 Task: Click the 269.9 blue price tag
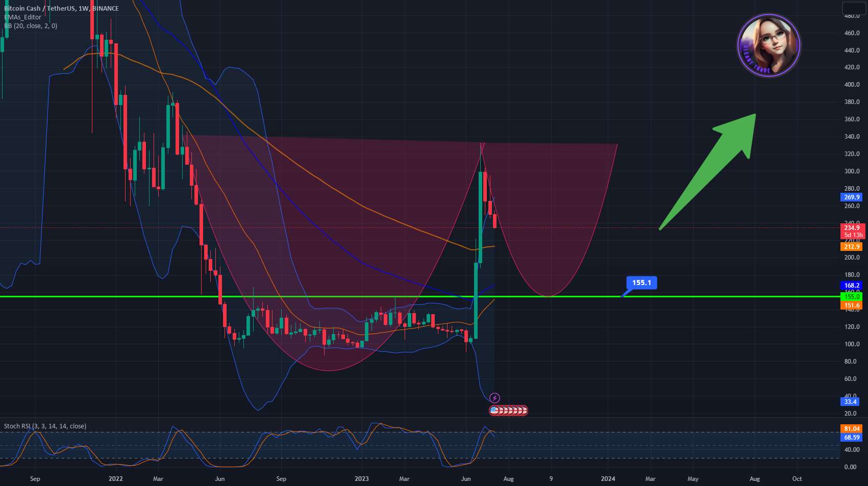click(x=852, y=197)
